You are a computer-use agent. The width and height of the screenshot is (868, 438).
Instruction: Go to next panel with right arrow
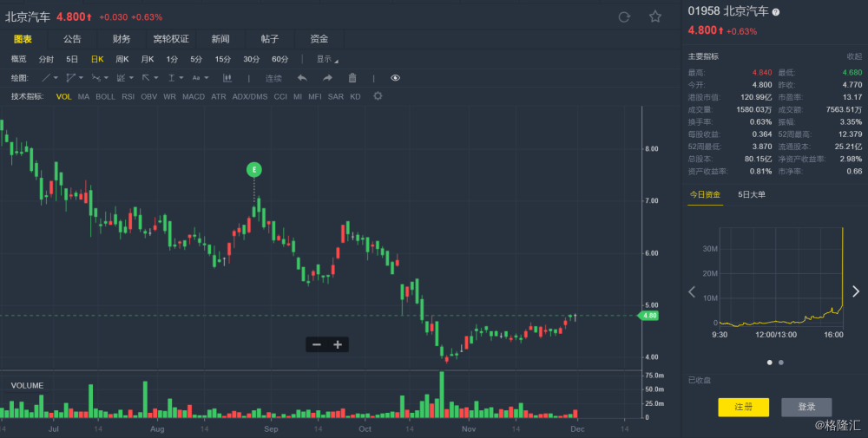point(856,291)
